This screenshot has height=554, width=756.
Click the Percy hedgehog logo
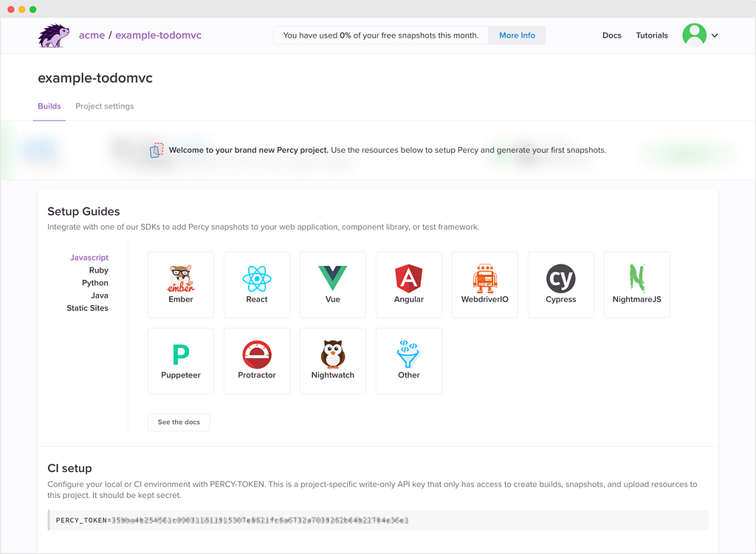pos(53,35)
